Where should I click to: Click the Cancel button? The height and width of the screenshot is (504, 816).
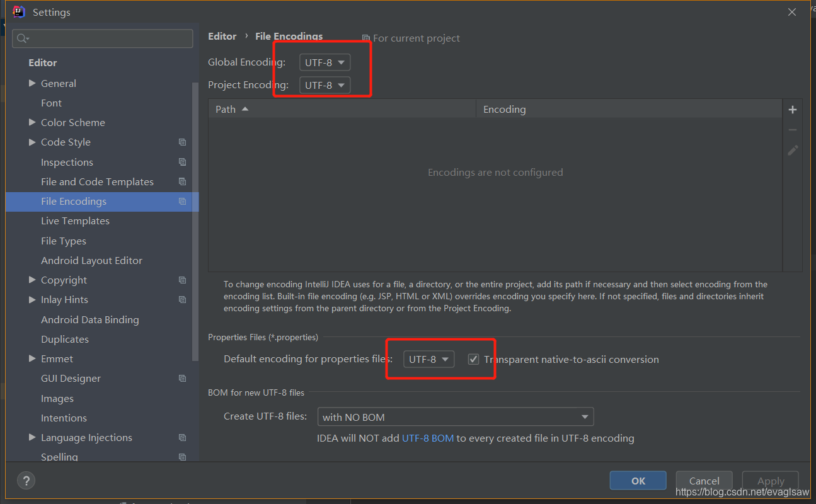pyautogui.click(x=704, y=481)
